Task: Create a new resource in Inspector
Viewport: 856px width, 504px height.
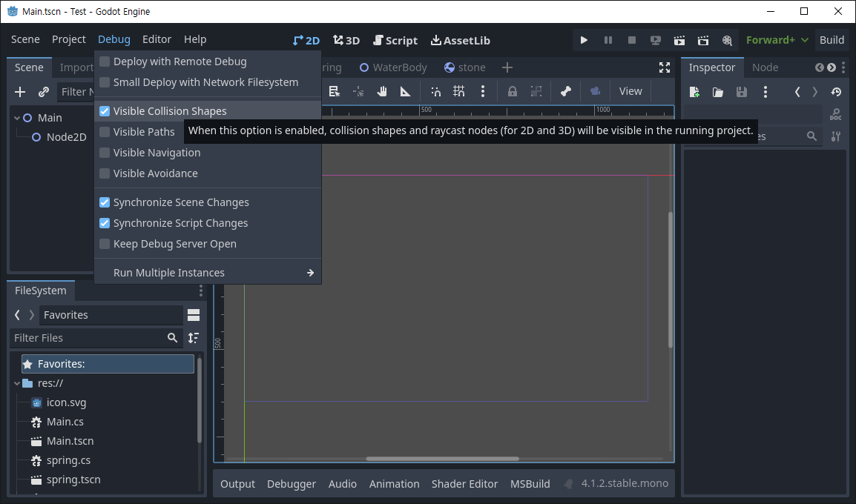Action: 694,92
